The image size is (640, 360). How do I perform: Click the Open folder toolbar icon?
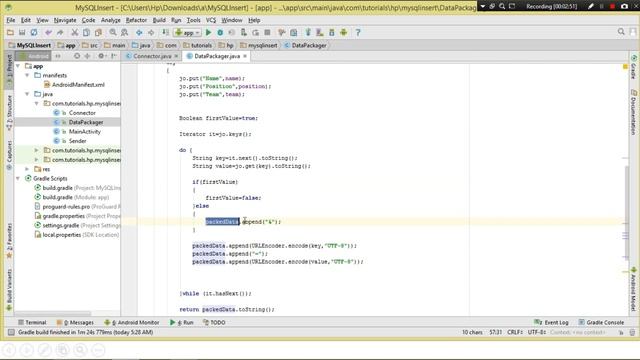(10, 32)
